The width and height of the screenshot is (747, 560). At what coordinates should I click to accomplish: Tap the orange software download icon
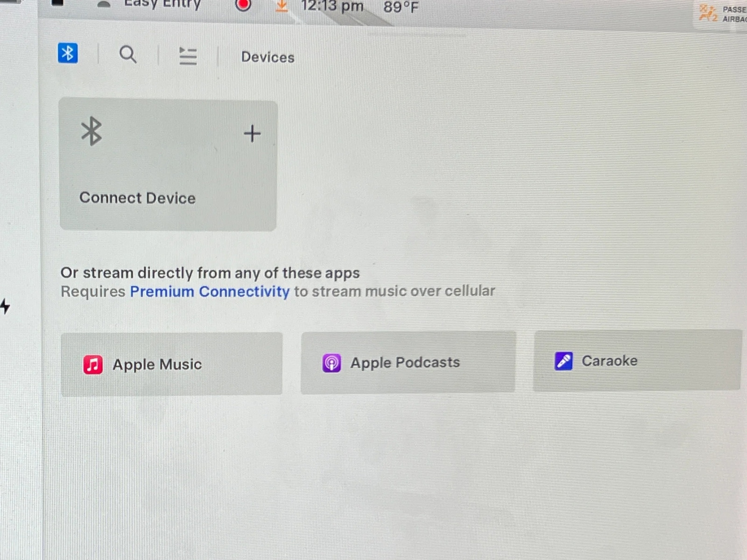(x=282, y=6)
